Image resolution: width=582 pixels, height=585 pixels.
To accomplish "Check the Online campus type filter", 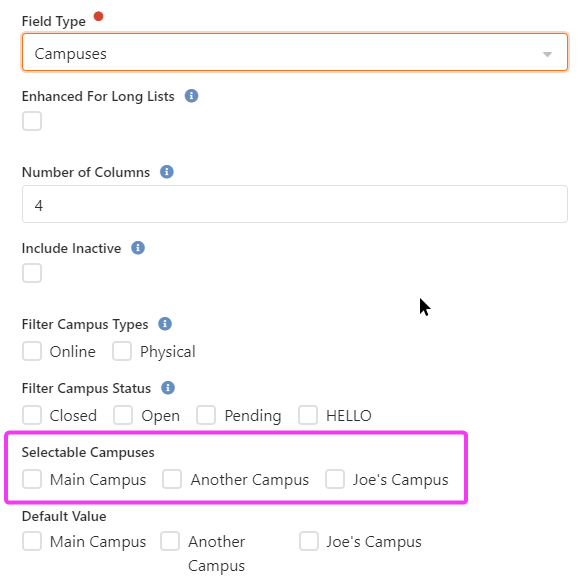I will [32, 351].
